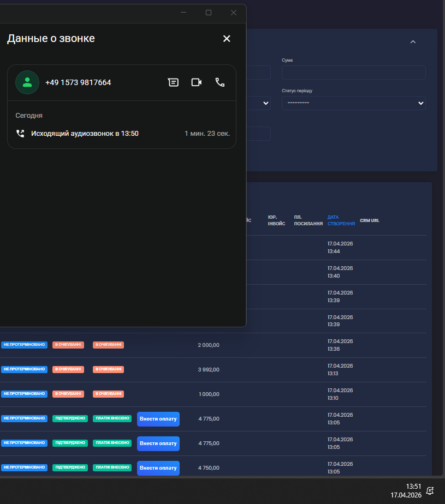445x504 pixels.
Task: Close the 'Данные о звонке' panel
Action: 227,39
